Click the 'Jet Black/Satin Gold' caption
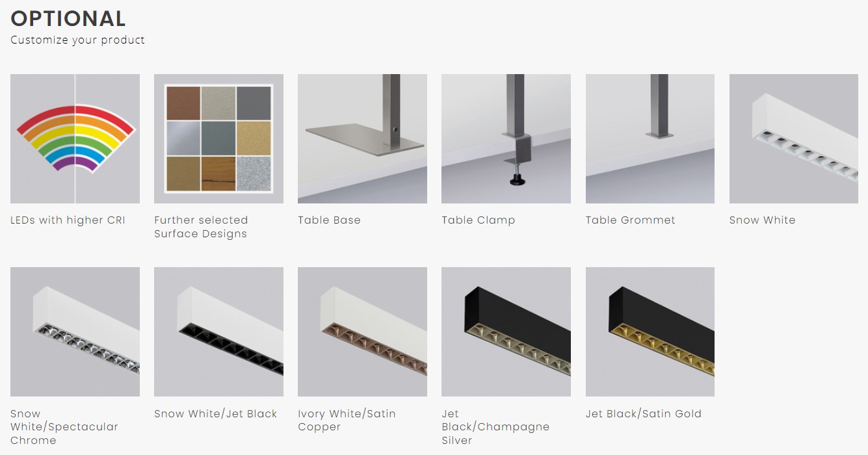This screenshot has height=455, width=868. (644, 414)
